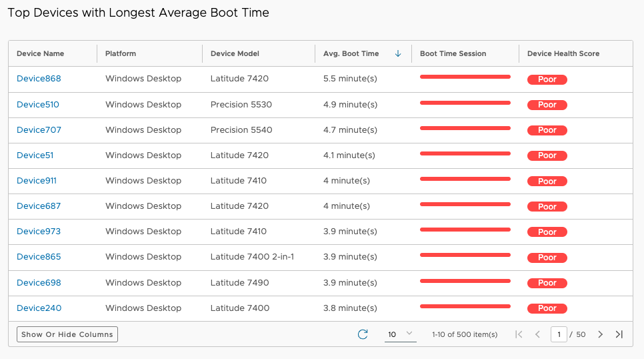Image resolution: width=644 pixels, height=359 pixels.
Task: Click the page number input field
Action: pyautogui.click(x=559, y=334)
